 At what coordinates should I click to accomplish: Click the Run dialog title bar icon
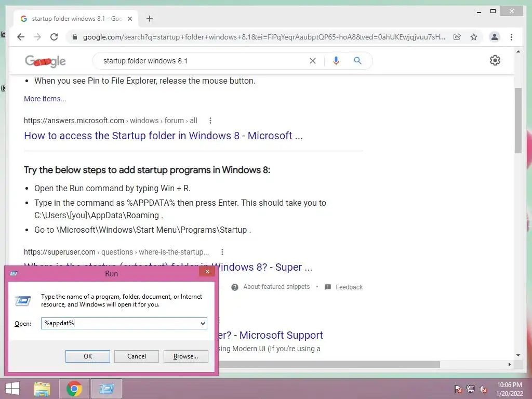pyautogui.click(x=14, y=273)
